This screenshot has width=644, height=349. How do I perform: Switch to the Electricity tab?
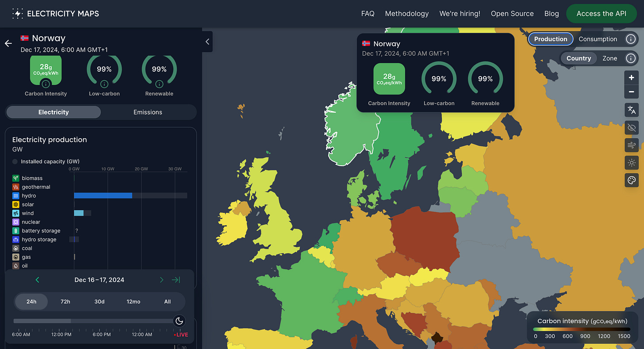[54, 112]
